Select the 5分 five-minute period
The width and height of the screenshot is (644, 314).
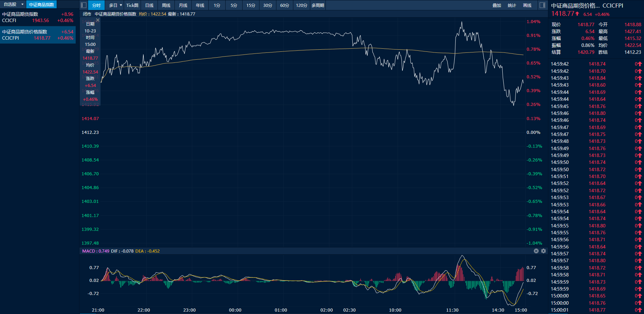tap(234, 5)
